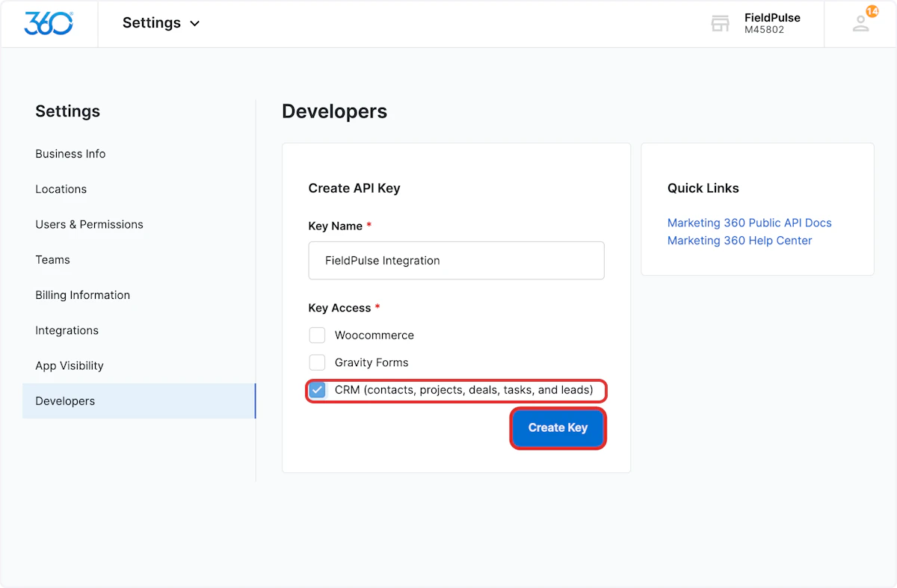
Task: Open Billing Information page
Action: pyautogui.click(x=83, y=295)
